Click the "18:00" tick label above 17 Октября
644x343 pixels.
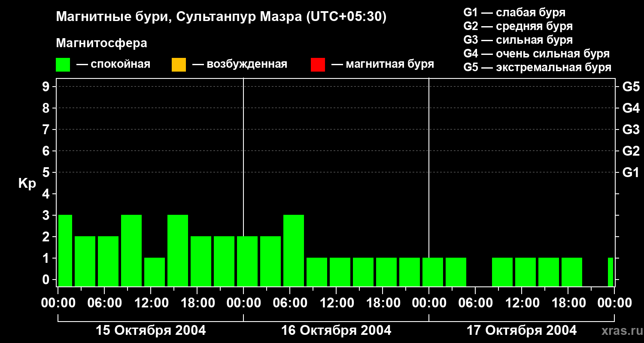pyautogui.click(x=568, y=303)
